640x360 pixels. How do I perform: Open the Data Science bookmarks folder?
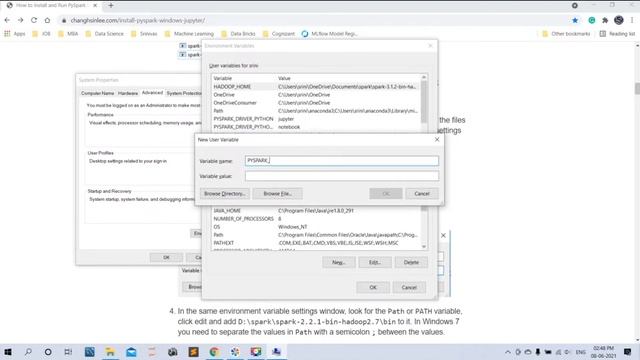(104, 34)
